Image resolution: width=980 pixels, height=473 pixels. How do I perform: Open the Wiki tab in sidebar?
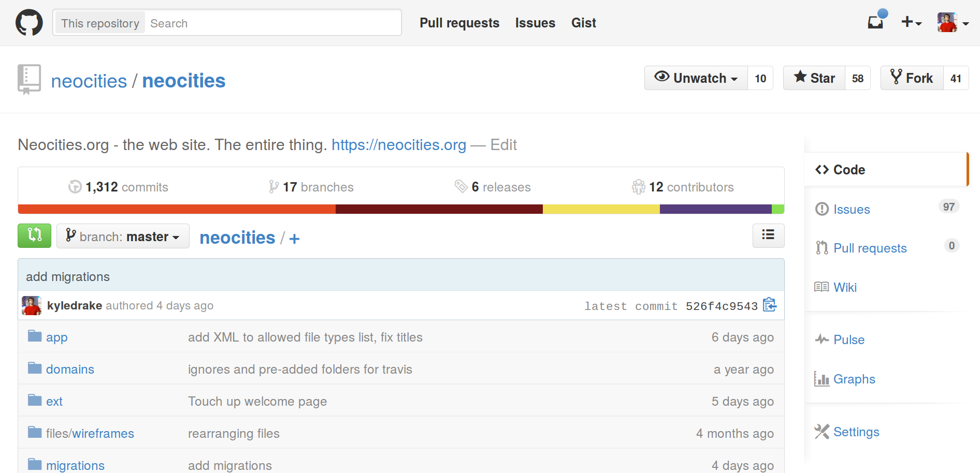845,287
